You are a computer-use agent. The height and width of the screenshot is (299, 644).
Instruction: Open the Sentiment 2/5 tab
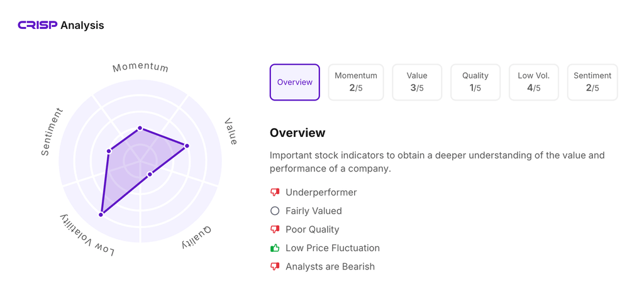coord(592,82)
